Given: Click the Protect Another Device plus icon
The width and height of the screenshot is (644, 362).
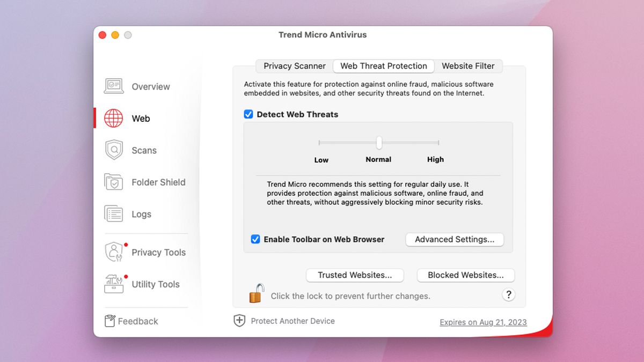Looking at the screenshot, I should click(240, 320).
